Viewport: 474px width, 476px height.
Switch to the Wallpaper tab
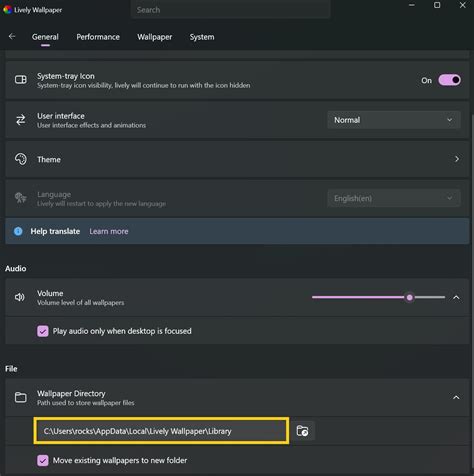click(x=155, y=37)
